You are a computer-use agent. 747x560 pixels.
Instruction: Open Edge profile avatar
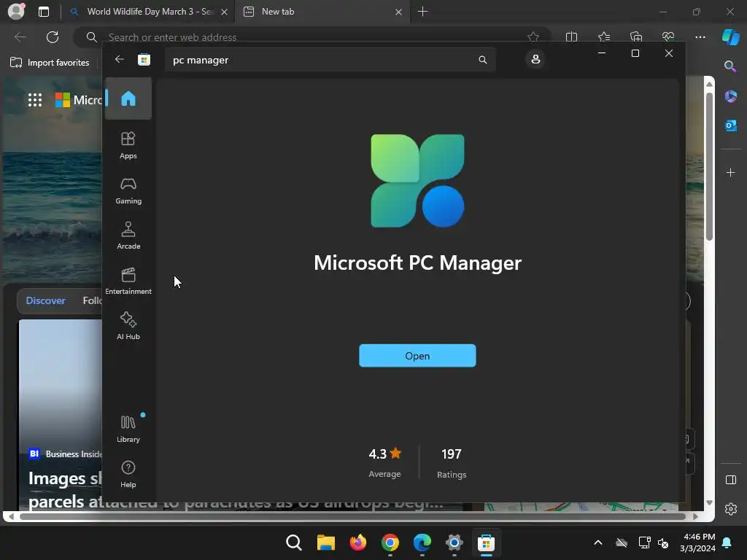click(16, 11)
